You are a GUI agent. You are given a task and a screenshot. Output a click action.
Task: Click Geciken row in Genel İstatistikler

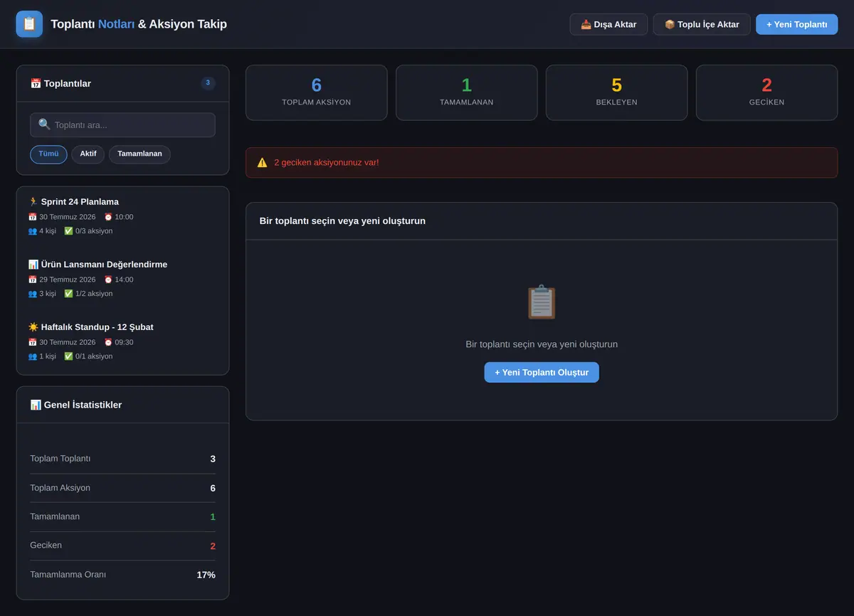coord(122,546)
